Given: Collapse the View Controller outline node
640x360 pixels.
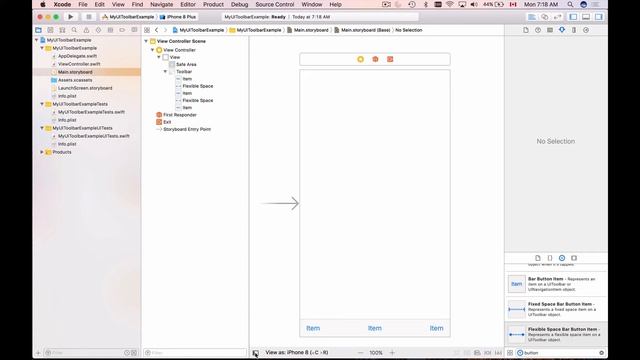Looking at the screenshot, I should 153,50.
